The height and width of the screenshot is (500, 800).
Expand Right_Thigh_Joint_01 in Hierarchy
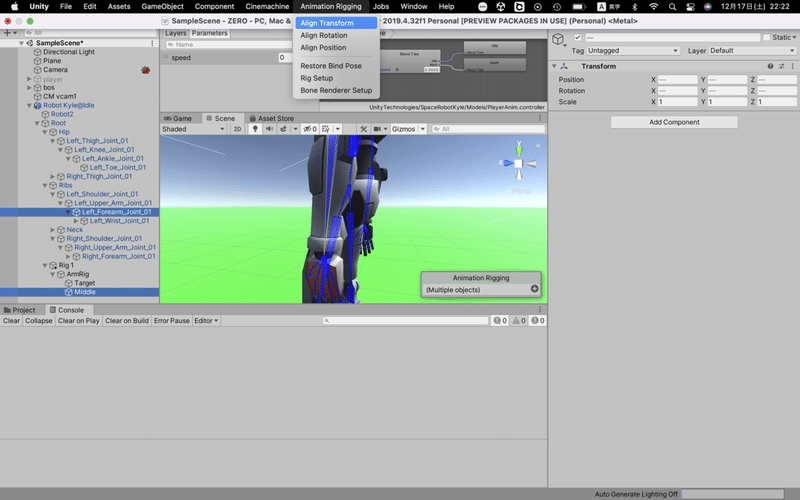pos(53,177)
